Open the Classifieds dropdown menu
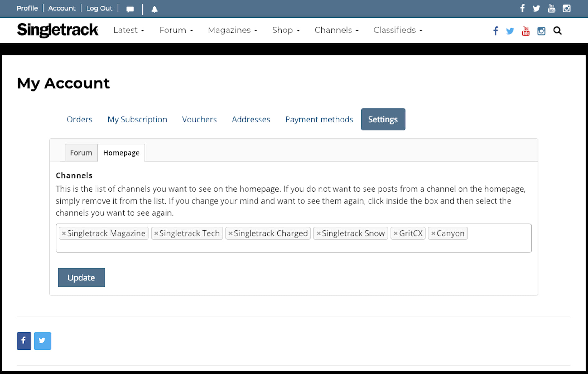Viewport: 588px width, 374px height. click(398, 30)
